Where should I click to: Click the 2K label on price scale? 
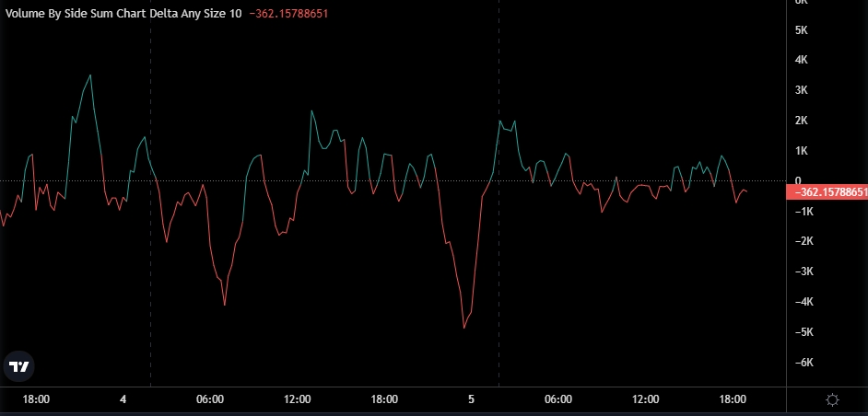tap(800, 121)
